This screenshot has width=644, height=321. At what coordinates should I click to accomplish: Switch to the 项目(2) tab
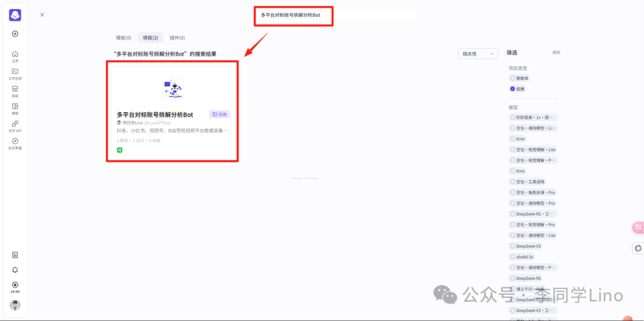coord(150,38)
